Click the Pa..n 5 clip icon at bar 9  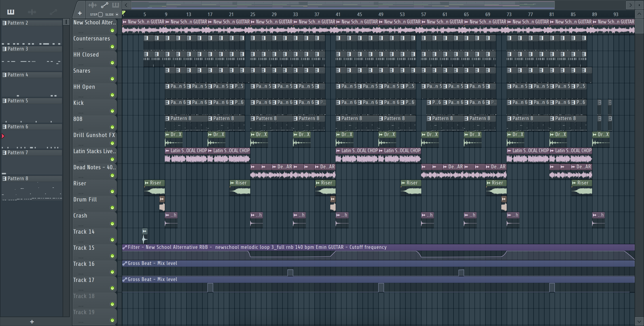pos(167,86)
